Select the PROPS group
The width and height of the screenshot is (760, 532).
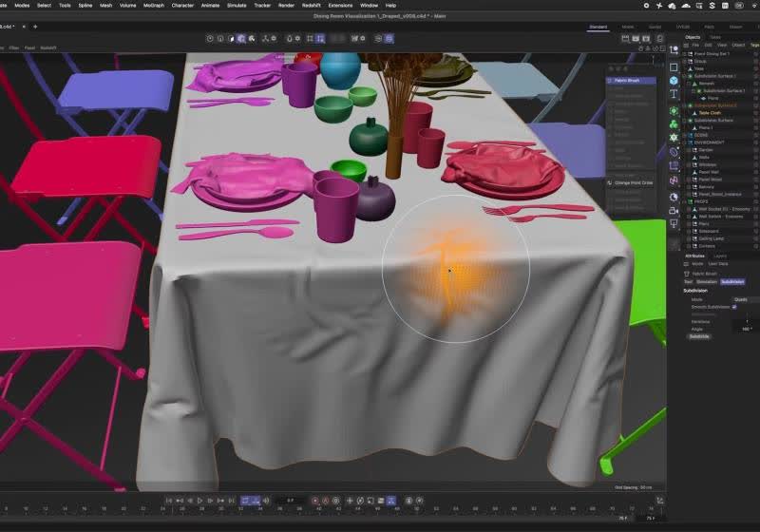(x=701, y=201)
